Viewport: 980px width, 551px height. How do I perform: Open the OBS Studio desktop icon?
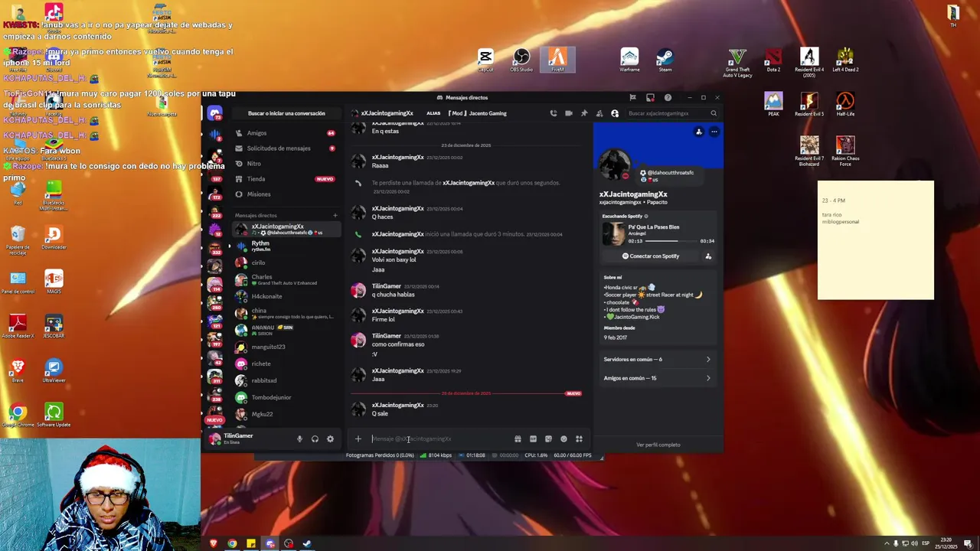pos(521,60)
